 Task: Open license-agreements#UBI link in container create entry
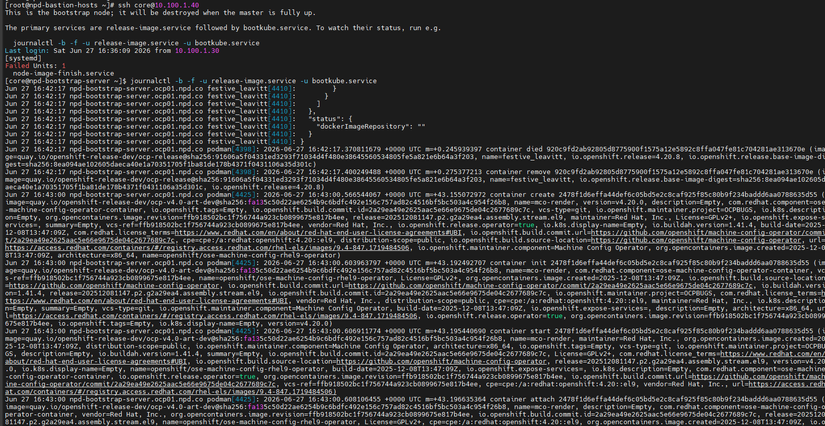pos(319,232)
